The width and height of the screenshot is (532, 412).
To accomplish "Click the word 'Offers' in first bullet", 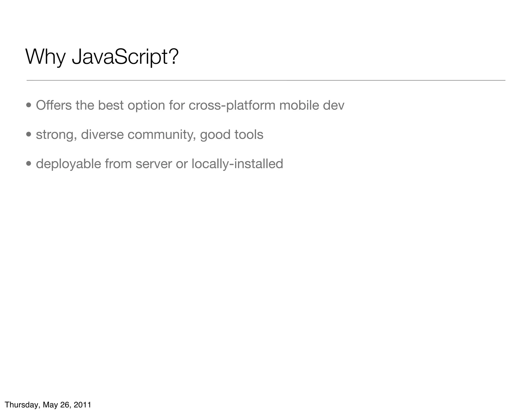I will pyautogui.click(x=54, y=105).
